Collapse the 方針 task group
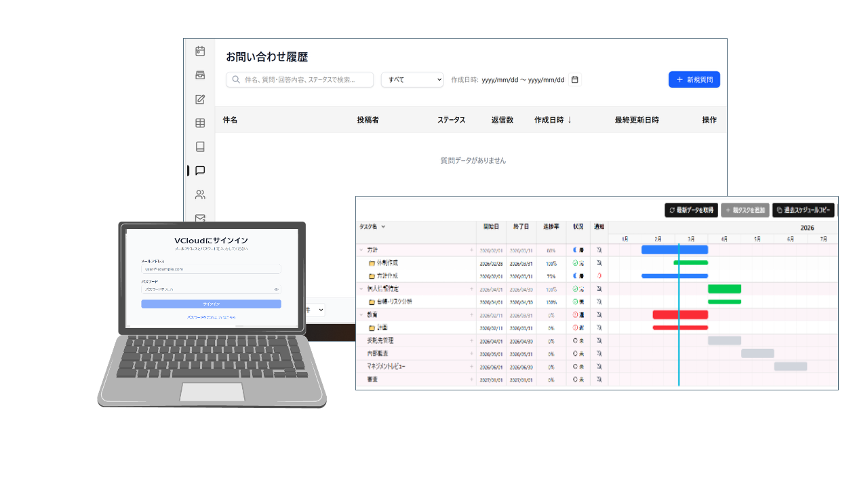Screen dimensions: 868x488 (361, 249)
